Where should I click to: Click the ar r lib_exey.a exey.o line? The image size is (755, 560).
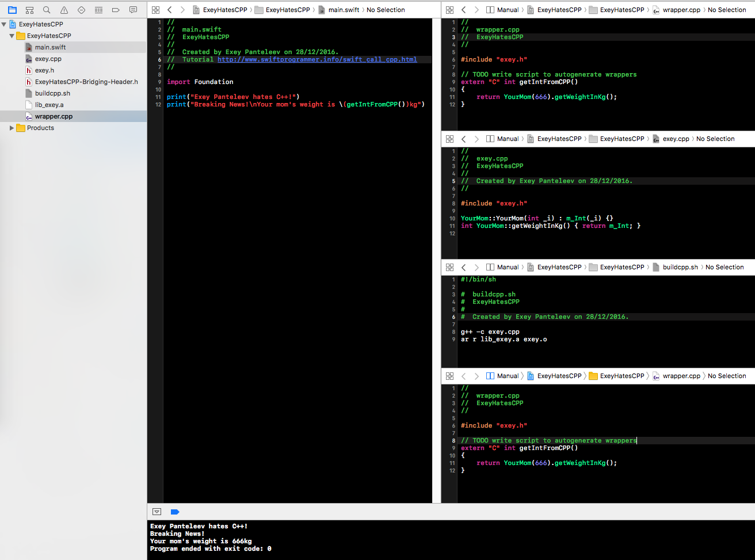click(504, 339)
